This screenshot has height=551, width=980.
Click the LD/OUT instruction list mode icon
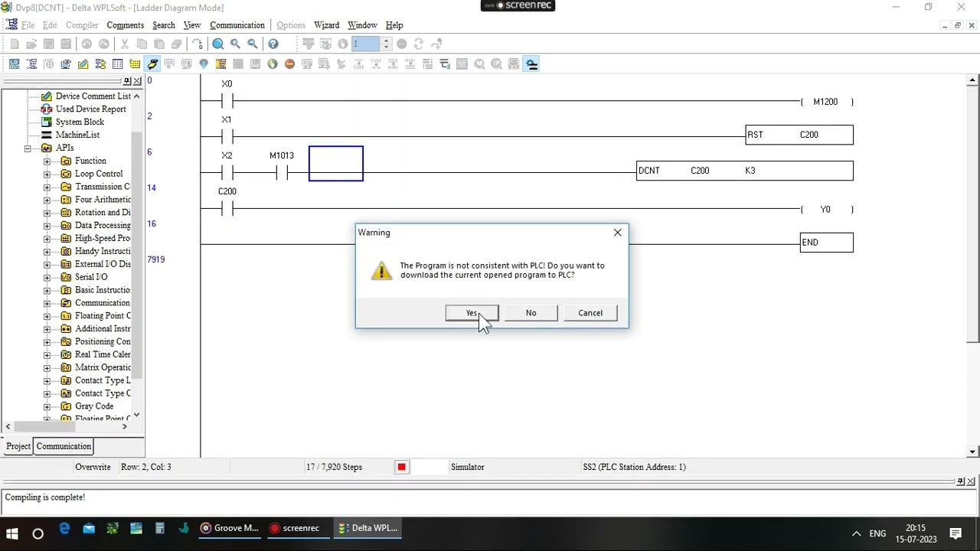[15, 64]
